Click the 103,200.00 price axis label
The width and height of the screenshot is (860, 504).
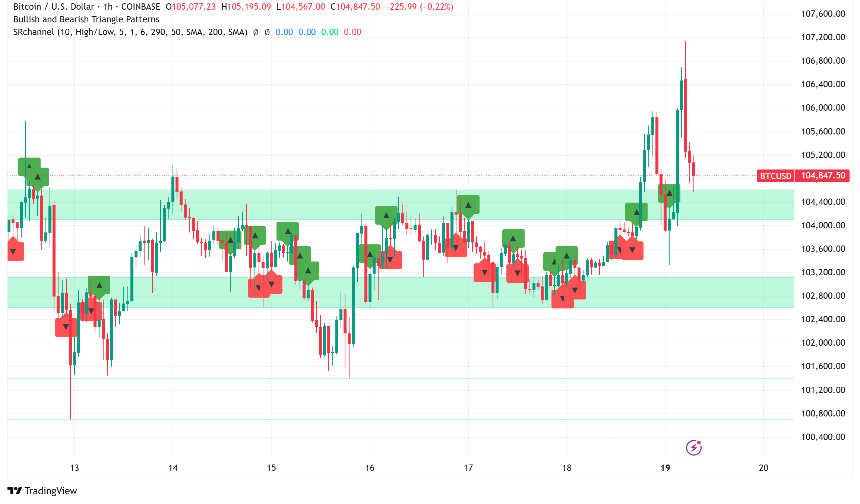pos(823,272)
